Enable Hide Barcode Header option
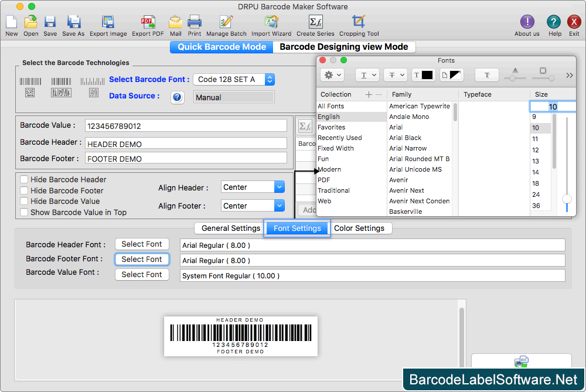The image size is (586, 392). click(24, 179)
